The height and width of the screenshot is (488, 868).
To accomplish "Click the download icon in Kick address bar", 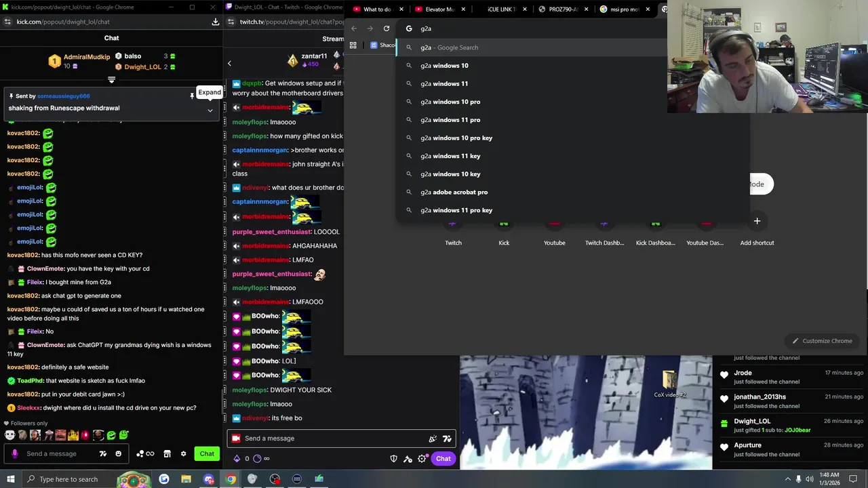I will coord(216,22).
